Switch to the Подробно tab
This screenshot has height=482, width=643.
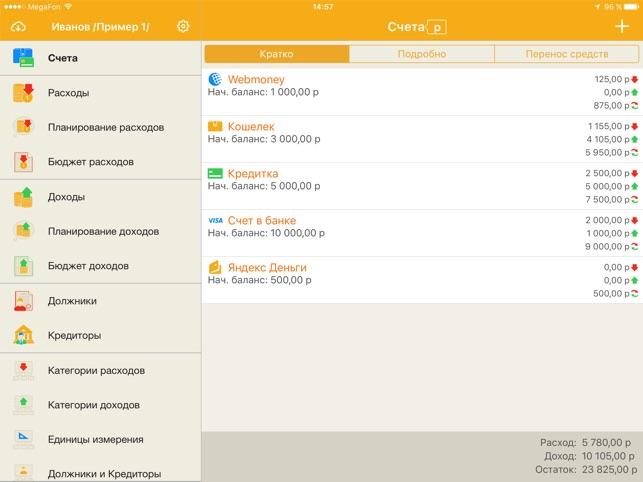click(422, 54)
